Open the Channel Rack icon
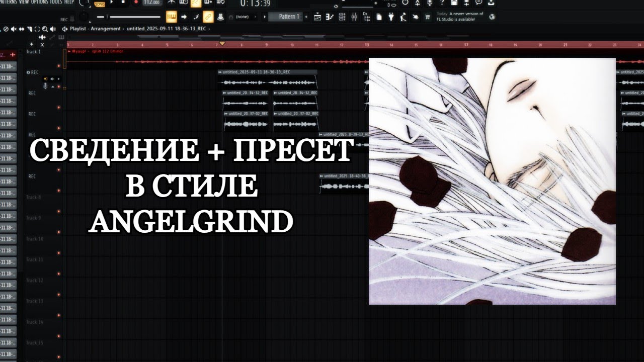Image resolution: width=644 pixels, height=362 pixels. (342, 17)
